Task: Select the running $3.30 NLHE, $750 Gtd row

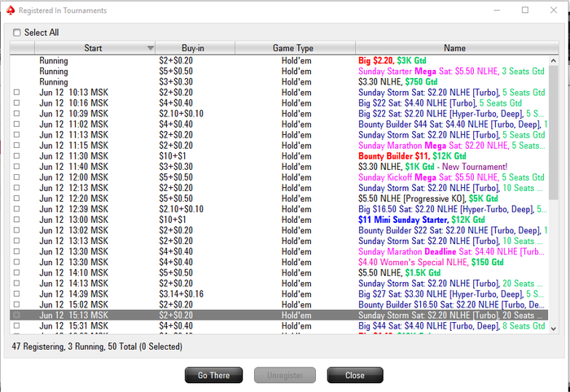Action: coord(278,81)
